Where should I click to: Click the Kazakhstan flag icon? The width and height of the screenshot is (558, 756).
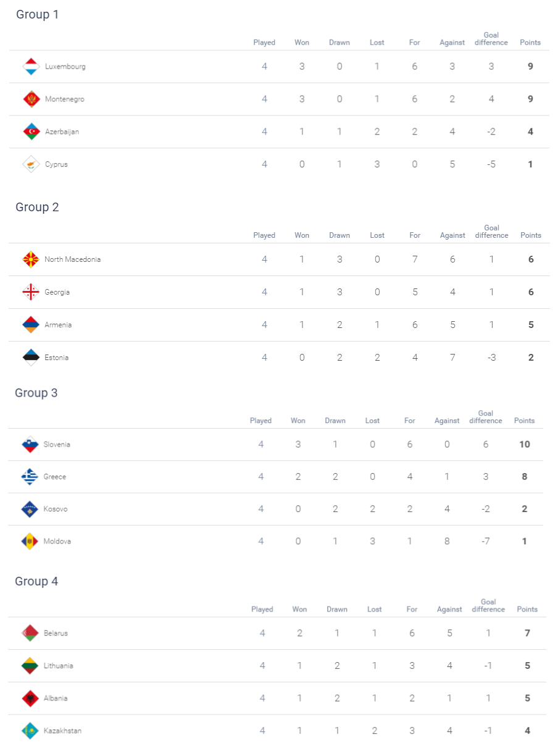tap(30, 731)
